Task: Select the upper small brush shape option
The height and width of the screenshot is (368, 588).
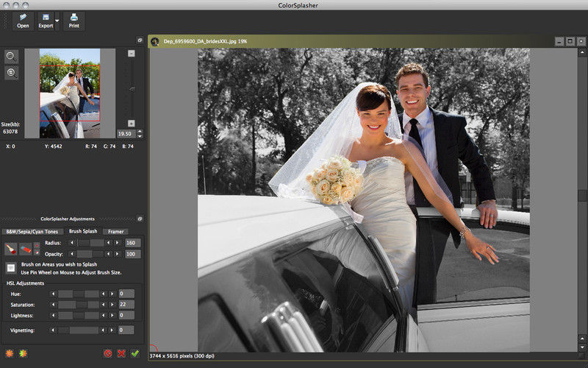Action: (x=37, y=246)
